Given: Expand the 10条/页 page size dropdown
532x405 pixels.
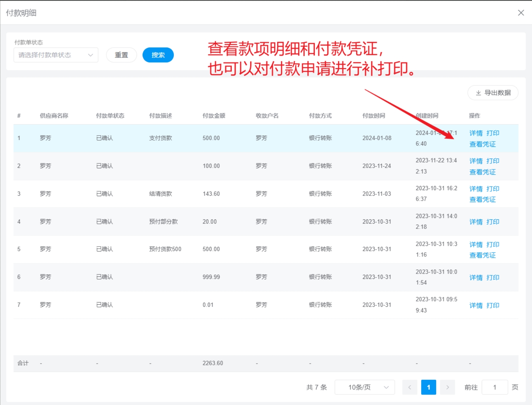Looking at the screenshot, I should (364, 387).
